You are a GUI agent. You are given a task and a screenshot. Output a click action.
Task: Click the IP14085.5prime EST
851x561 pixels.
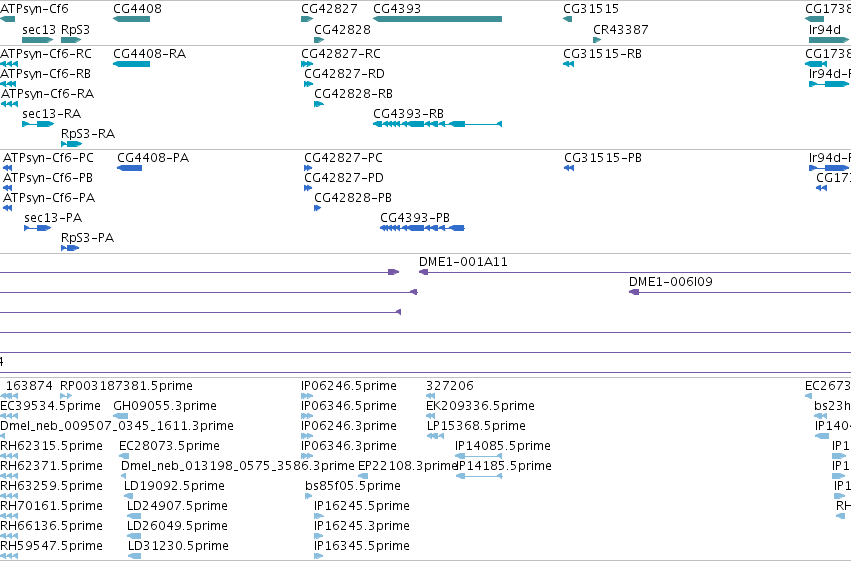coord(479,456)
